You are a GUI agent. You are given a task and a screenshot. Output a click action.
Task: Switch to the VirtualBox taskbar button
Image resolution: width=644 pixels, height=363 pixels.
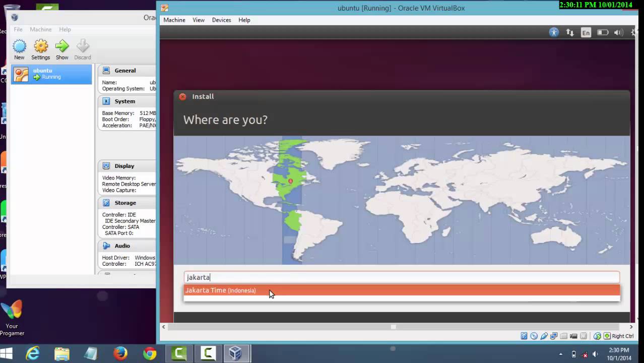(235, 353)
